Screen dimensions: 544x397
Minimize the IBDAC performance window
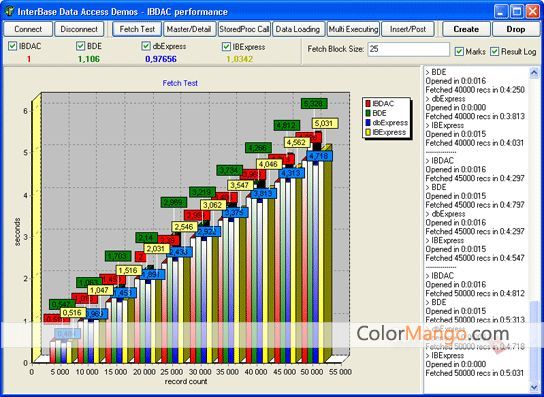coord(501,12)
